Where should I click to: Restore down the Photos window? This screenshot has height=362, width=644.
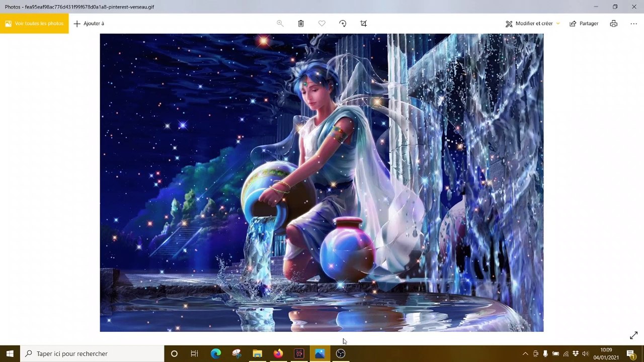click(x=615, y=7)
